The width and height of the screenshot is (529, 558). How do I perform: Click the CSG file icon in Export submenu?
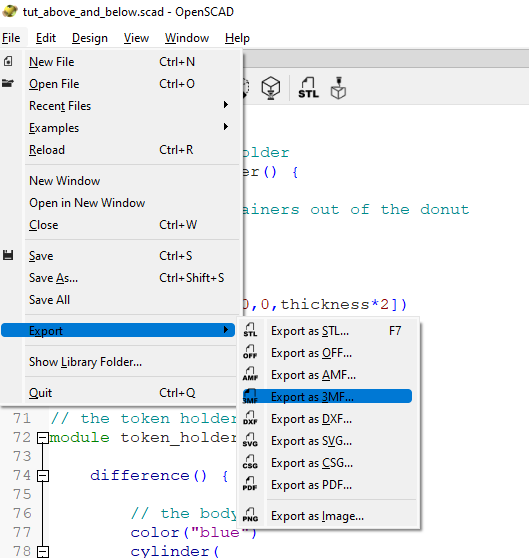point(250,463)
